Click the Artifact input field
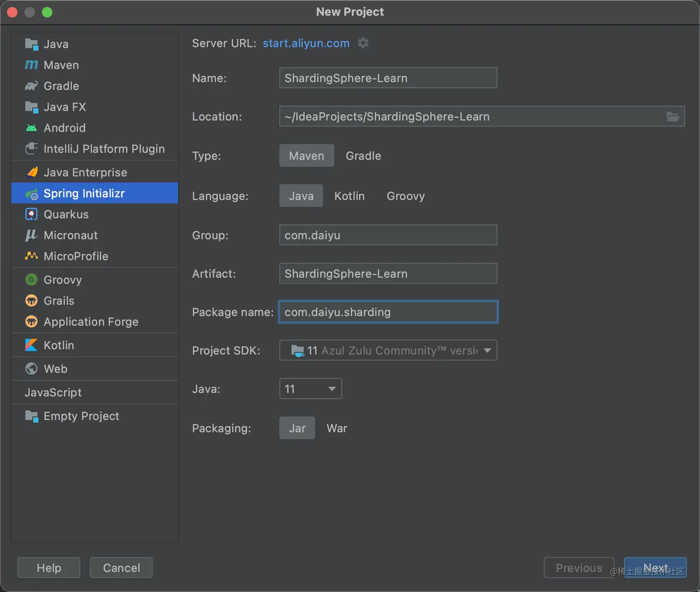Image resolution: width=700 pixels, height=592 pixels. 388,273
